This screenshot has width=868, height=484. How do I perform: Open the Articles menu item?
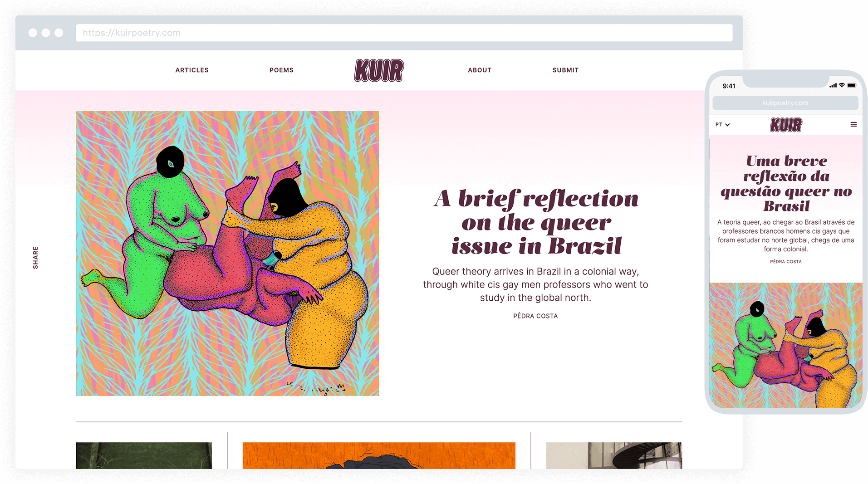(192, 70)
